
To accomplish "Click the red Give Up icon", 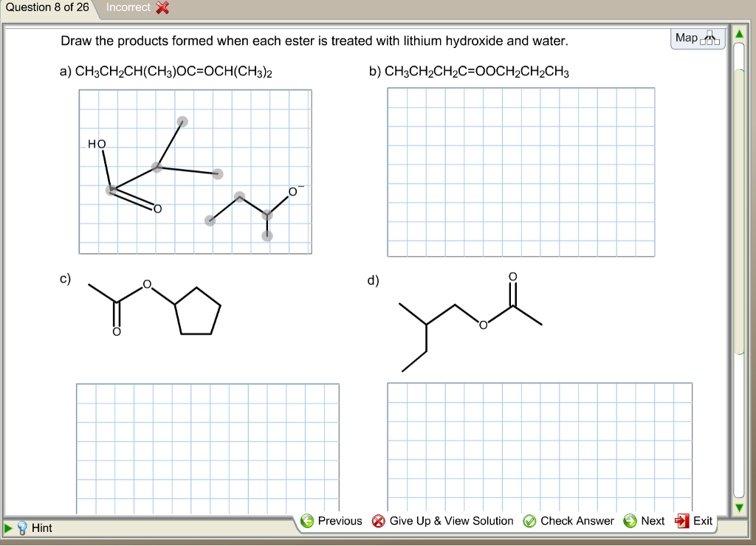I will pyautogui.click(x=377, y=521).
